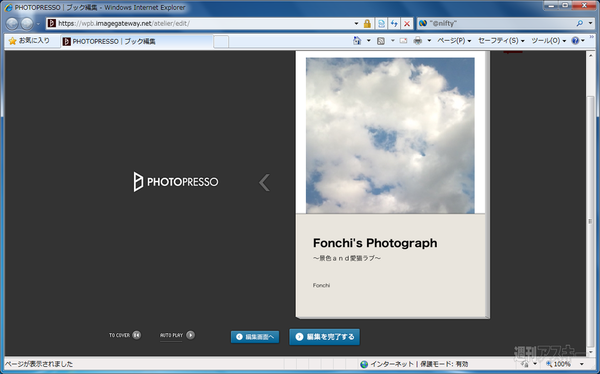This screenshot has width=600, height=374.
Task: Click 編集を完了する to finish editing
Action: pyautogui.click(x=324, y=337)
